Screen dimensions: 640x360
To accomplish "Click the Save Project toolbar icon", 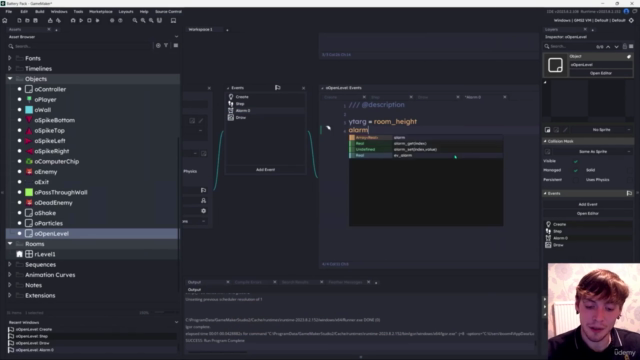I will [x=36, y=20].
